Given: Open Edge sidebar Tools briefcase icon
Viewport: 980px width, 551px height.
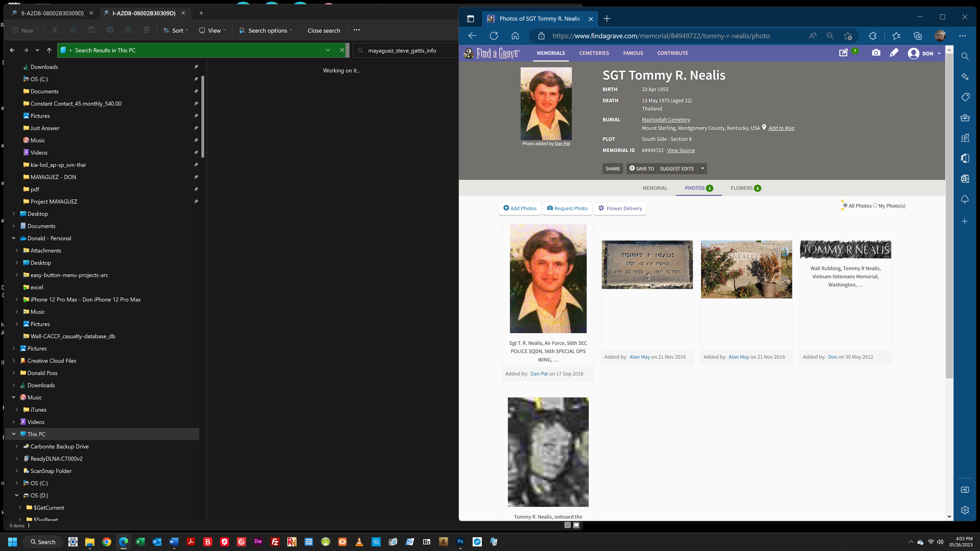Looking at the screenshot, I should [x=965, y=118].
